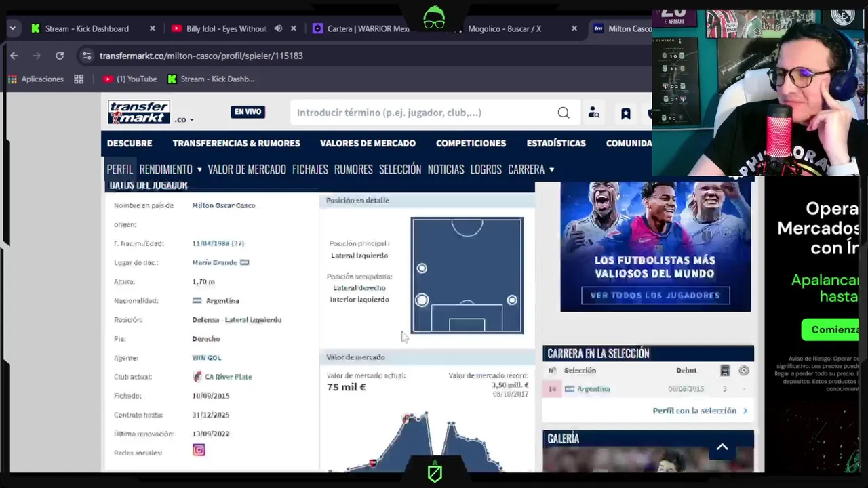The image size is (868, 488).
Task: Click the scroll-to-top arrow button
Action: click(x=722, y=447)
